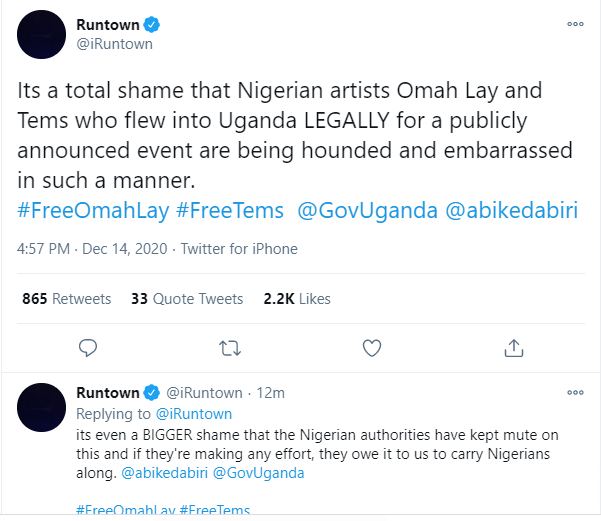The height and width of the screenshot is (521, 601).
Task: Open Runtown's avatar in the reply tweet
Action: tap(41, 405)
